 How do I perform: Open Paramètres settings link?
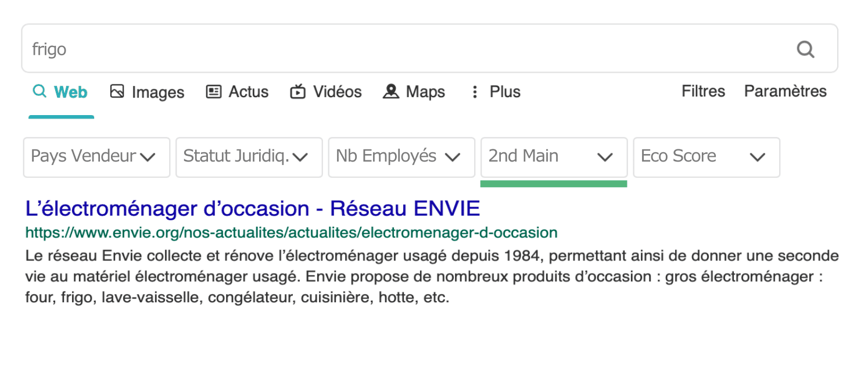coord(785,91)
